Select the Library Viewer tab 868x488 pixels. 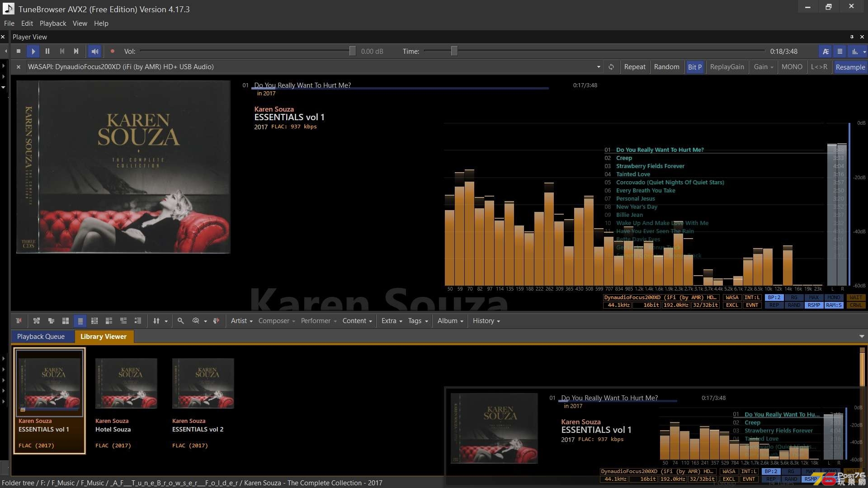click(x=104, y=337)
